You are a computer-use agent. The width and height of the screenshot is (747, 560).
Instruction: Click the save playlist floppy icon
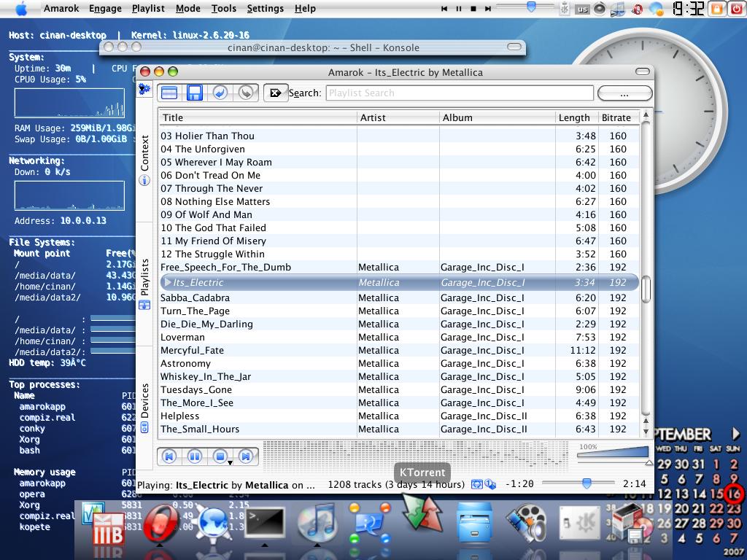[194, 93]
